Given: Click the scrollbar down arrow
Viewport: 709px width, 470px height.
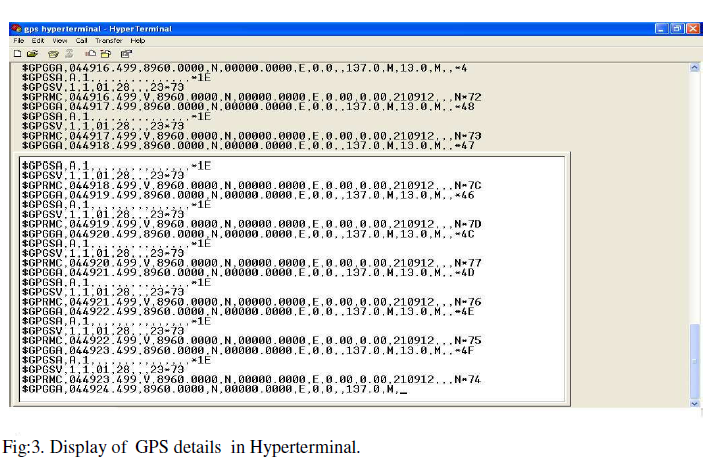Looking at the screenshot, I should pyautogui.click(x=695, y=403).
